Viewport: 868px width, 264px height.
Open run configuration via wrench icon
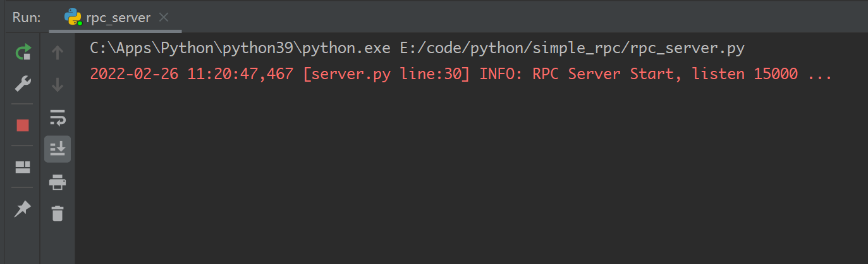pos(23,84)
